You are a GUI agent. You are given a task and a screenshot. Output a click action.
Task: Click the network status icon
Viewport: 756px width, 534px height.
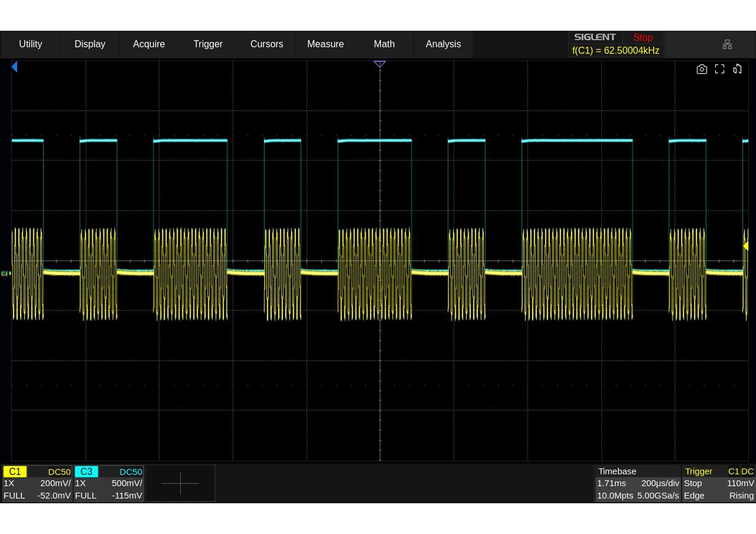point(727,44)
